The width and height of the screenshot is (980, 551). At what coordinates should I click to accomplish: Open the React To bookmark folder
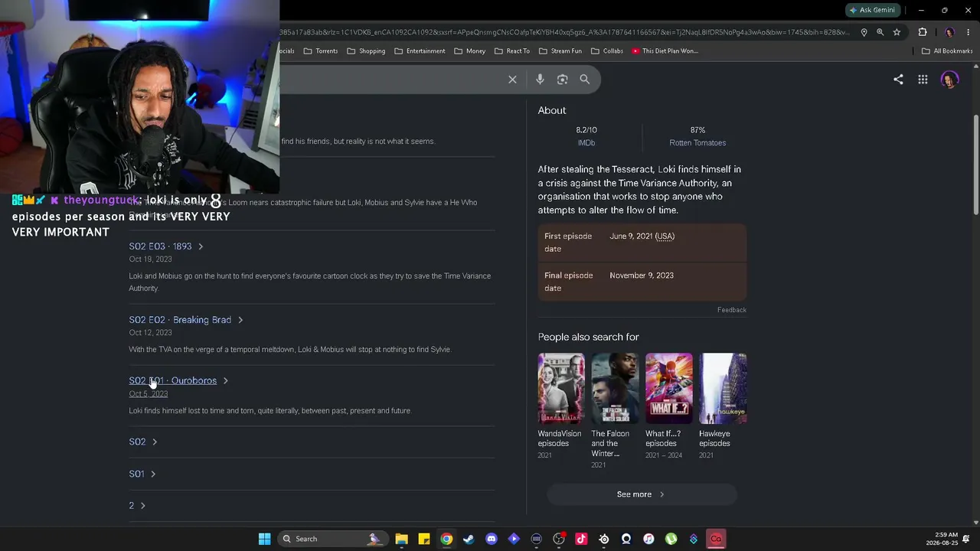[512, 51]
